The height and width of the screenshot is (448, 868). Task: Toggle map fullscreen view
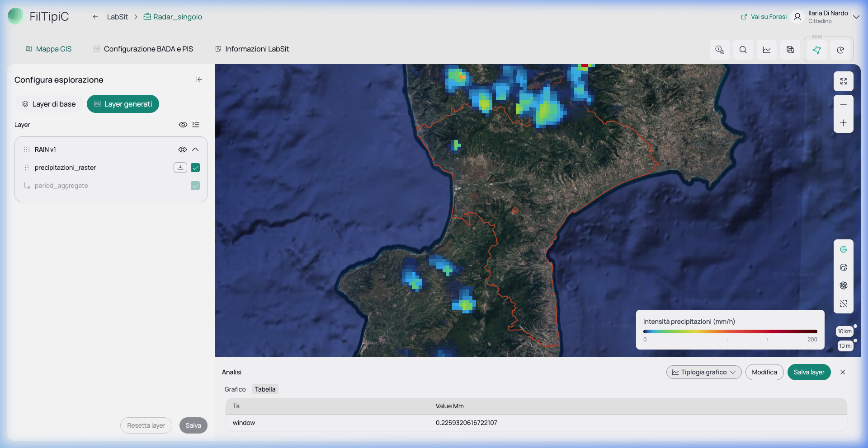(843, 81)
